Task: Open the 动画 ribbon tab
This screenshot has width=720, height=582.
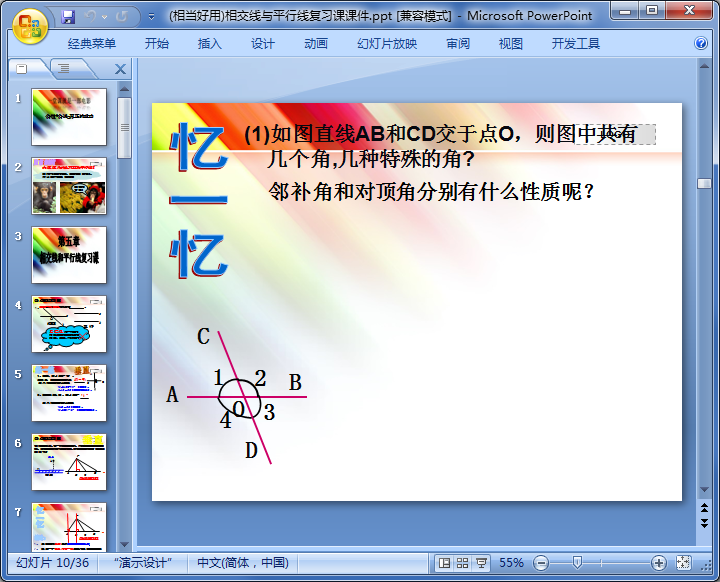Action: [315, 44]
